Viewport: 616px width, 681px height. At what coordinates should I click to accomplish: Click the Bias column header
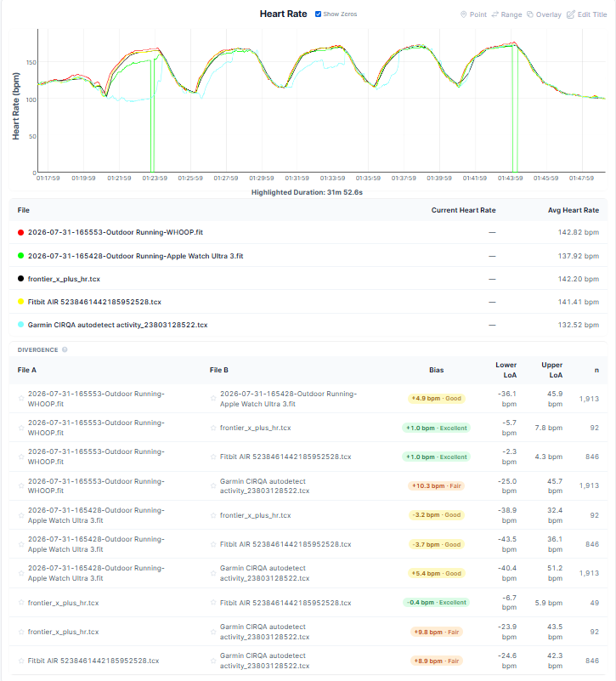(436, 370)
